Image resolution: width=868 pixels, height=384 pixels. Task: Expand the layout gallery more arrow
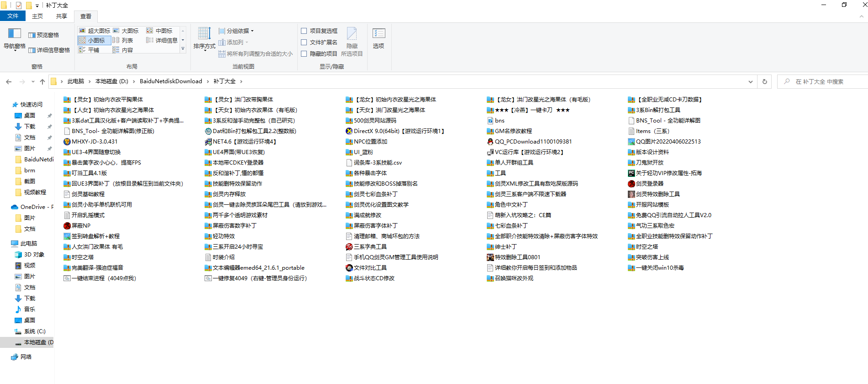(x=183, y=49)
